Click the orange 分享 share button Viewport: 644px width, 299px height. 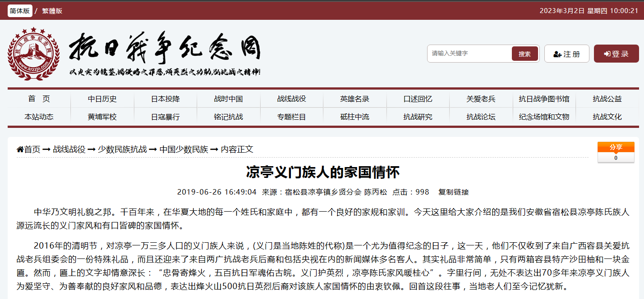tap(616, 147)
